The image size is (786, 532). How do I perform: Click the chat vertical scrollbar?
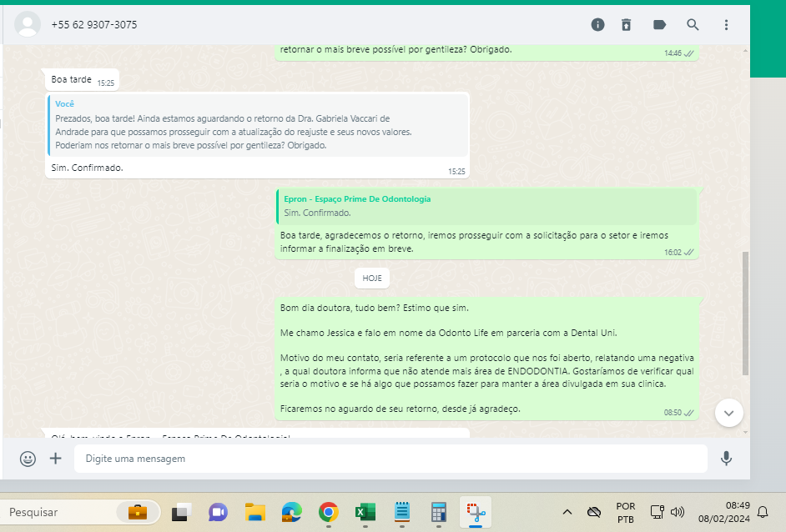745,313
